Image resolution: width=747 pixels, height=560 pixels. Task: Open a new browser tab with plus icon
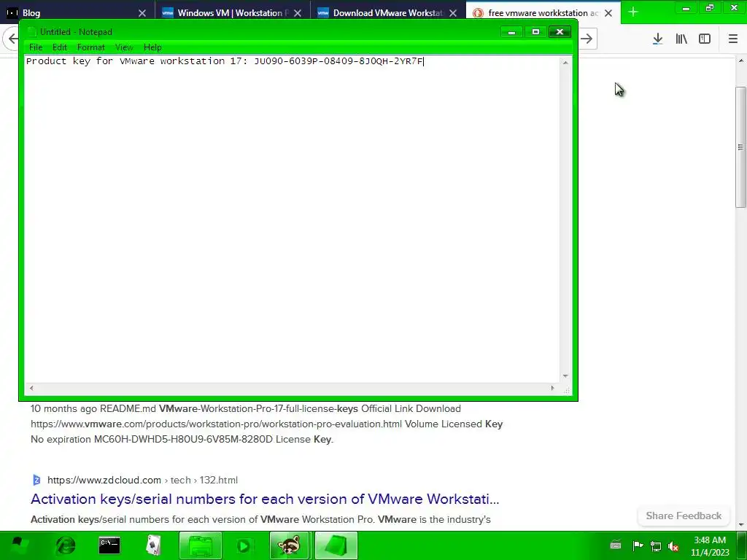(633, 12)
